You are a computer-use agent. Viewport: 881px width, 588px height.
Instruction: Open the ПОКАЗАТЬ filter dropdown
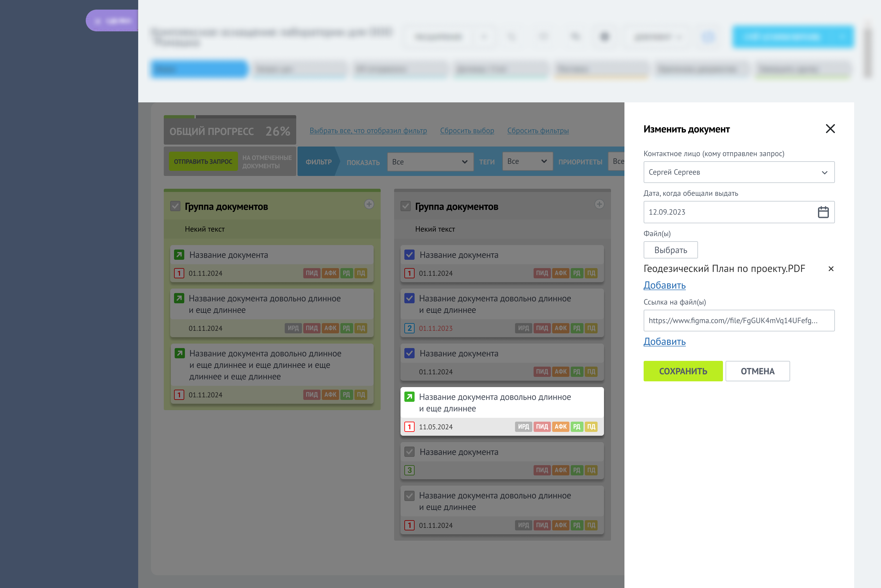click(x=430, y=162)
